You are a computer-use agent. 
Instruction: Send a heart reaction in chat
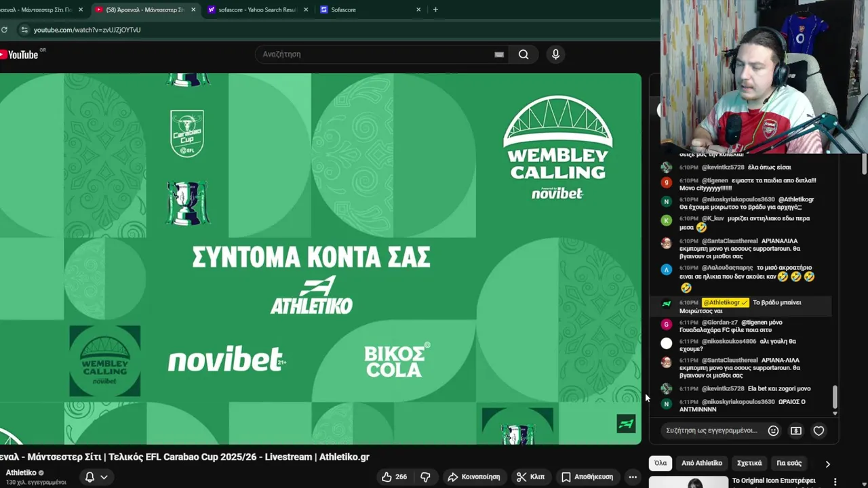818,430
